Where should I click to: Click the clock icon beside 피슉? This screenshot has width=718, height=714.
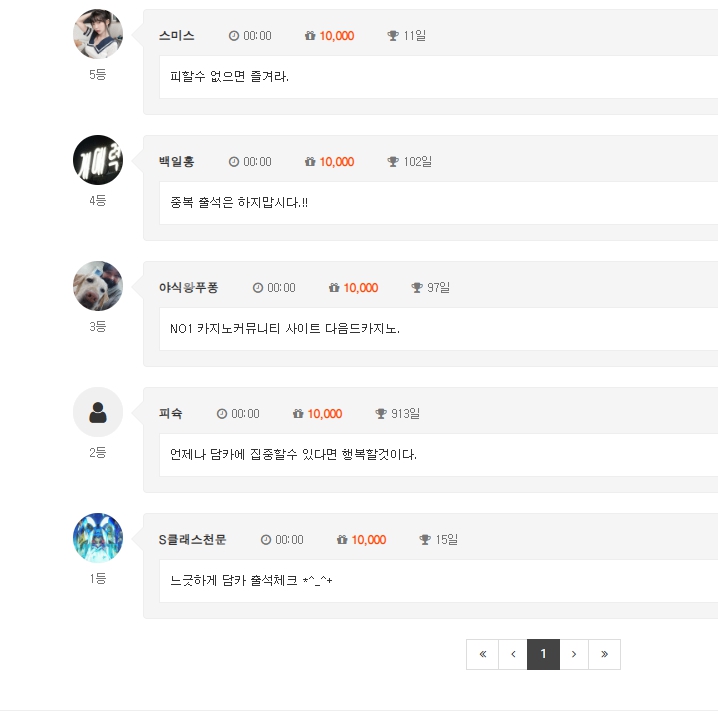click(x=222, y=414)
